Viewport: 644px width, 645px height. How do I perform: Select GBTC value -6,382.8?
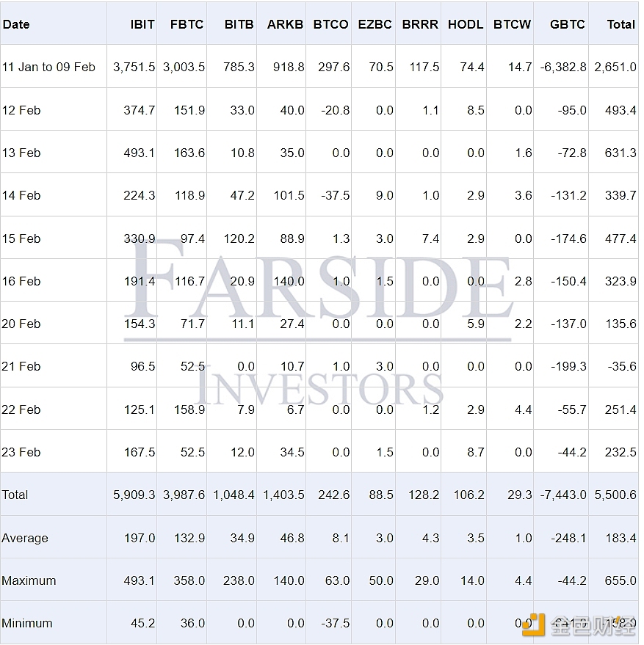[563, 67]
